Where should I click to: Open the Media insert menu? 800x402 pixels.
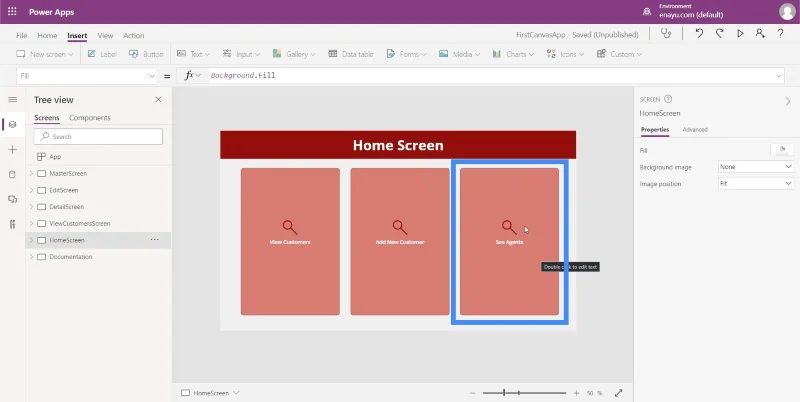click(x=459, y=54)
